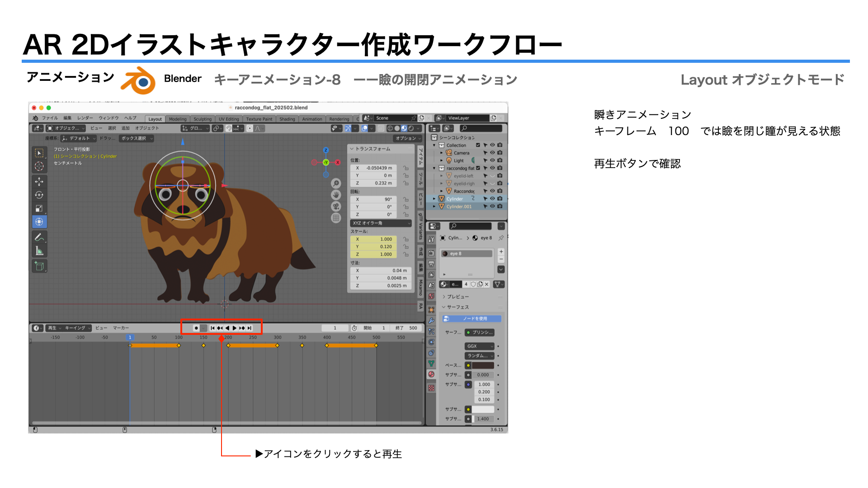
Task: Open the transform orientation dropdown
Action: point(196,128)
